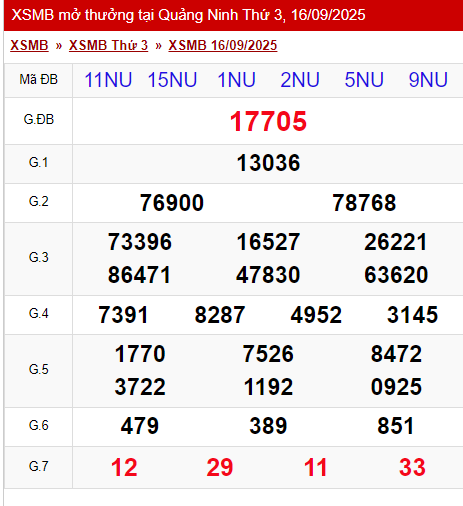Click the G.ĐB row label
The image size is (463, 506).
tap(39, 119)
